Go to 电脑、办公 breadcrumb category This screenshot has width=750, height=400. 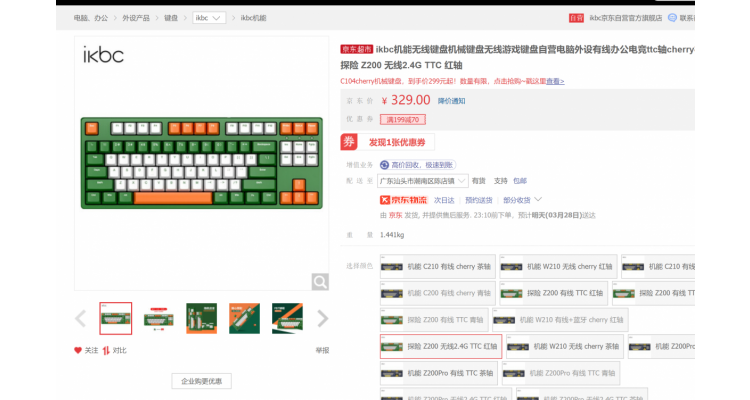(91, 18)
